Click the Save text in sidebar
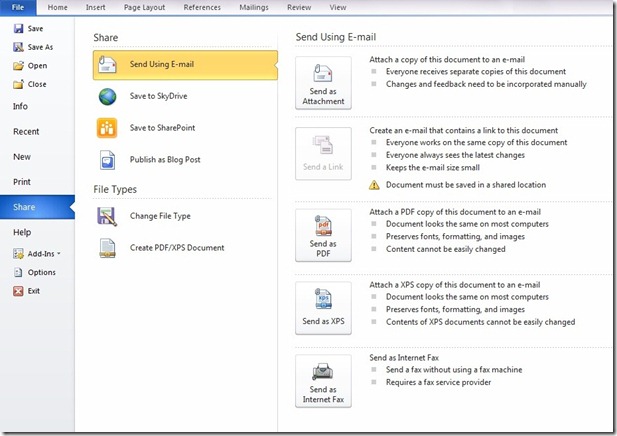617x436 pixels. coord(35,28)
